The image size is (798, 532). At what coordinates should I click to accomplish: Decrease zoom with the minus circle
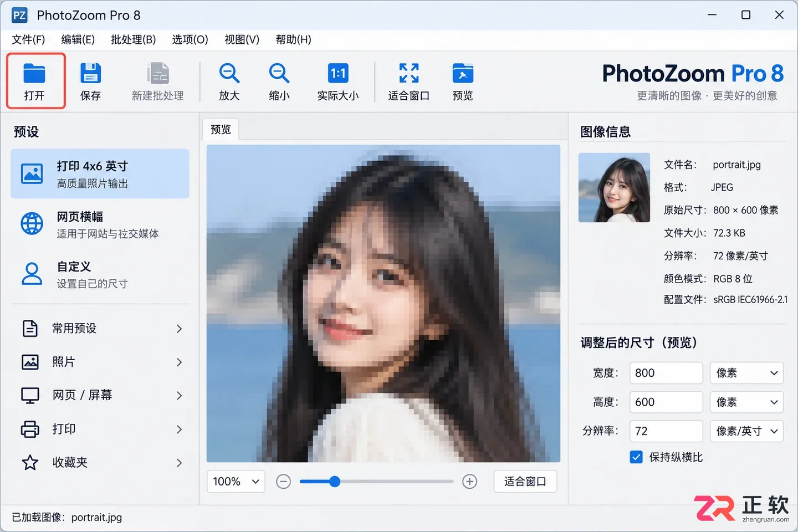(284, 482)
